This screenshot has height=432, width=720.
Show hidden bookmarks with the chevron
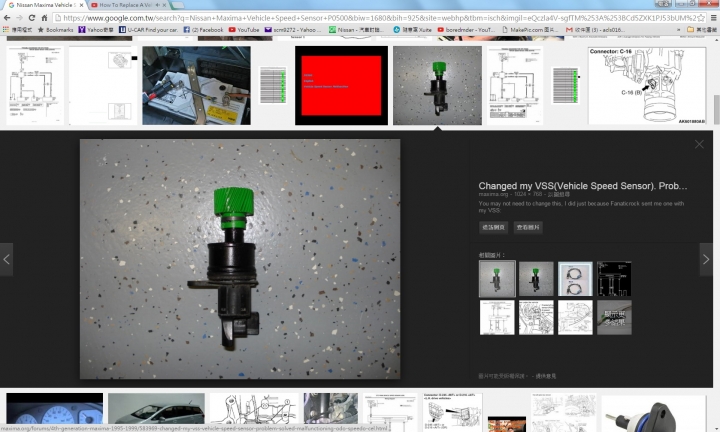point(678,30)
